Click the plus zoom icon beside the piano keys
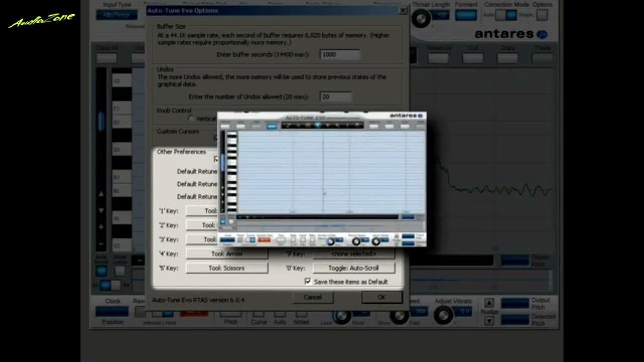 (101, 227)
